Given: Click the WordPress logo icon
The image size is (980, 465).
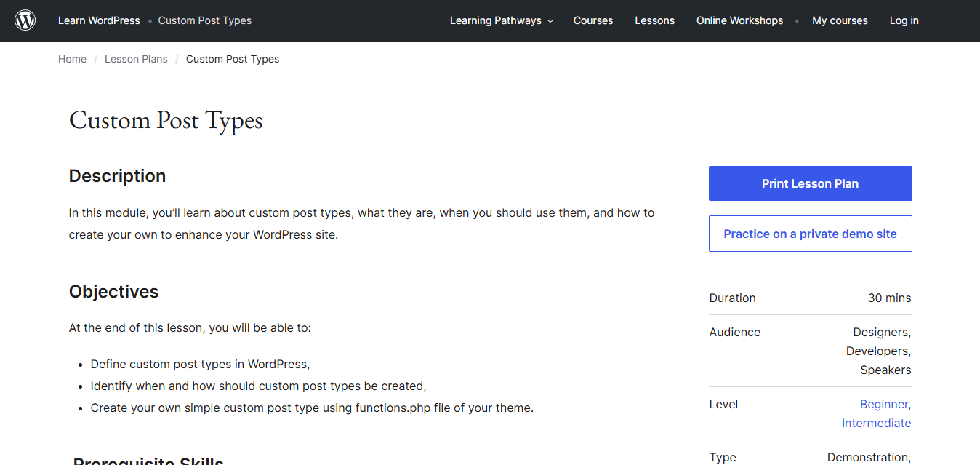Looking at the screenshot, I should [x=25, y=20].
